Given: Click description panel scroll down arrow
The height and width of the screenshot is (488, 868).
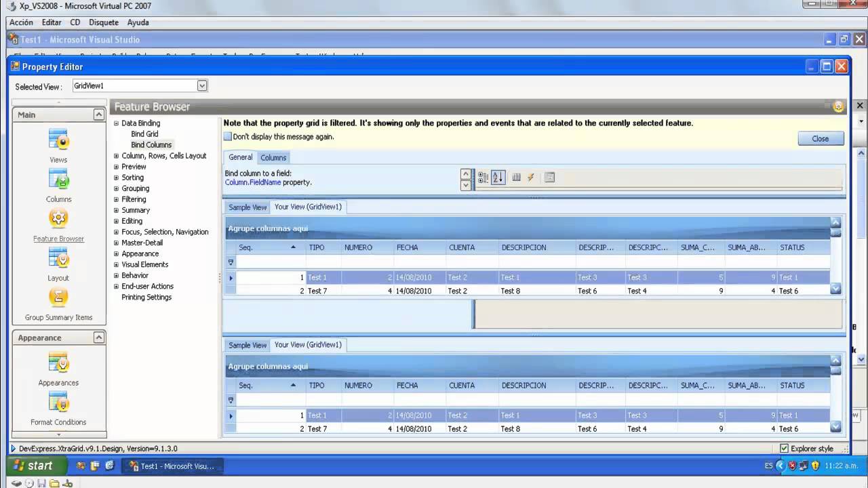Looking at the screenshot, I should coord(465,185).
